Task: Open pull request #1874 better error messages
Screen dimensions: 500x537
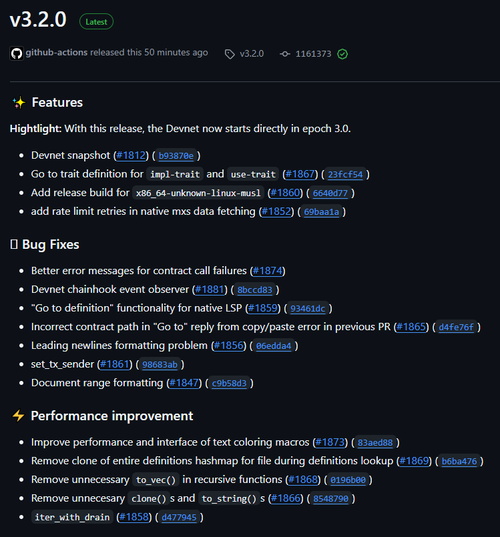Action: point(267,271)
